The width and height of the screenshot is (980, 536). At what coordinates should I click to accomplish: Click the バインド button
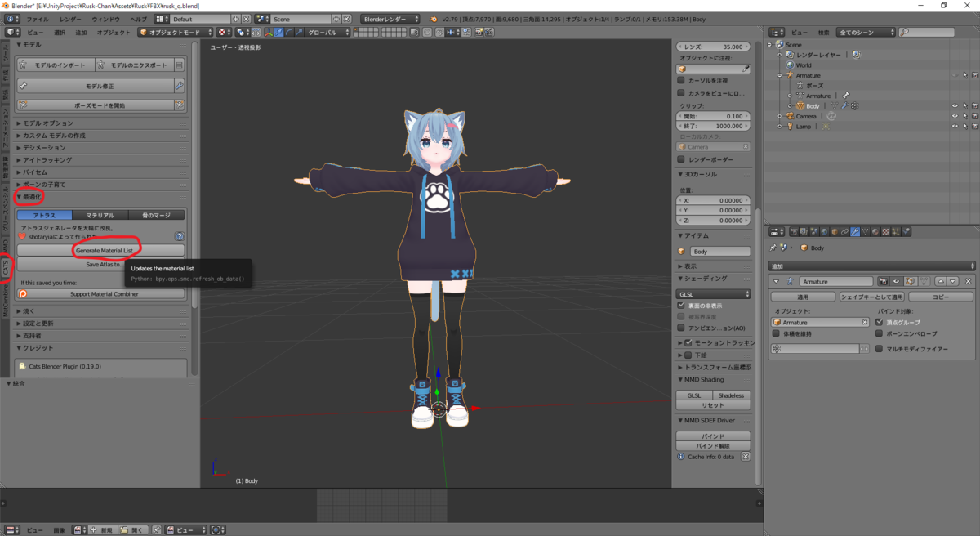713,436
